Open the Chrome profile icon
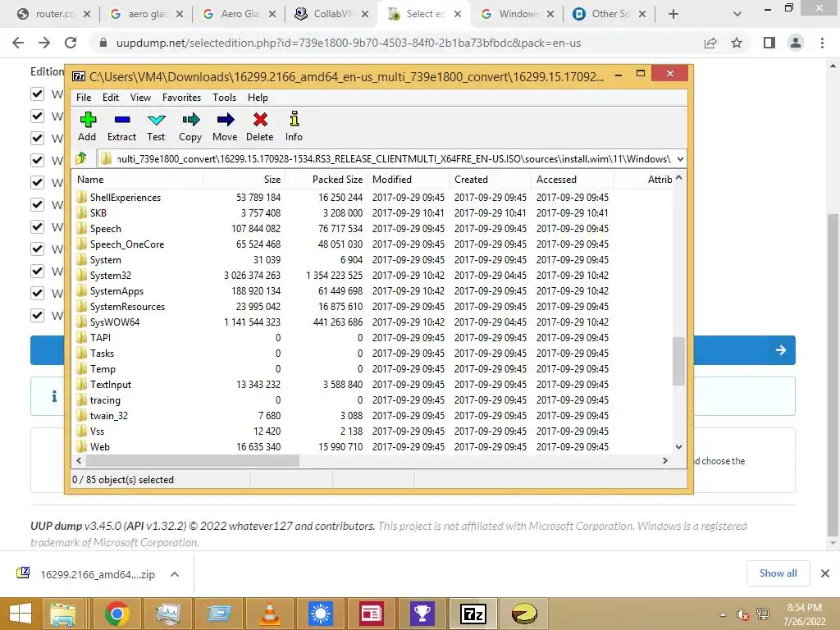The height and width of the screenshot is (630, 840). 796,43
